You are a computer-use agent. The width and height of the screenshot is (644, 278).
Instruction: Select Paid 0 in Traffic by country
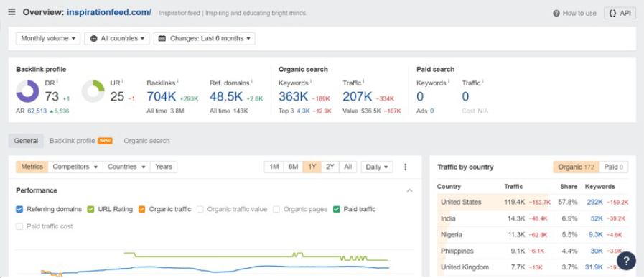coord(614,167)
